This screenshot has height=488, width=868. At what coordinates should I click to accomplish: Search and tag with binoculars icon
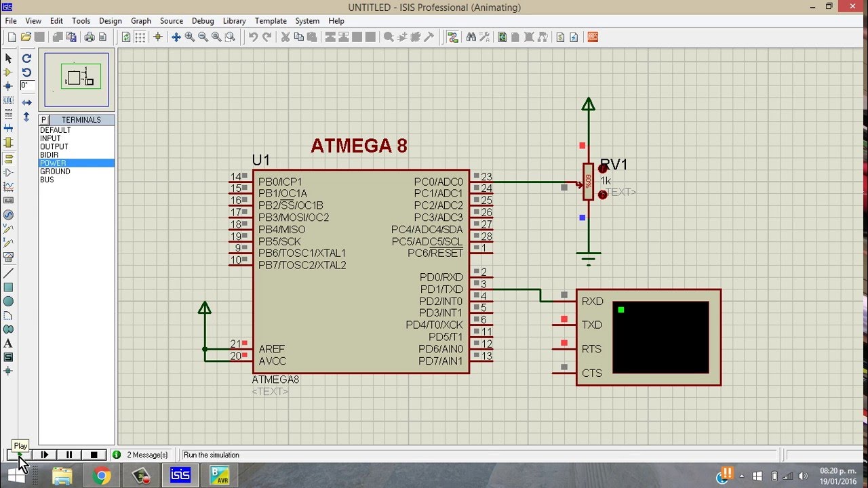[471, 37]
